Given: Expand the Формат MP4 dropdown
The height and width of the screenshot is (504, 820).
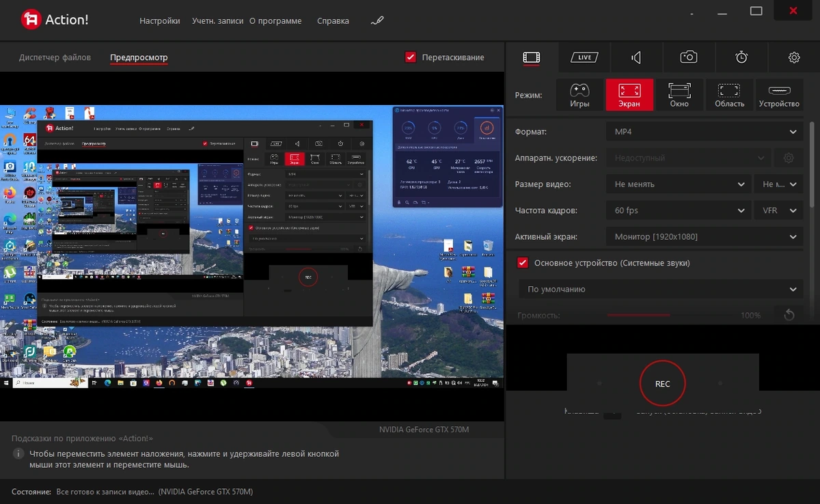Looking at the screenshot, I should click(x=705, y=132).
